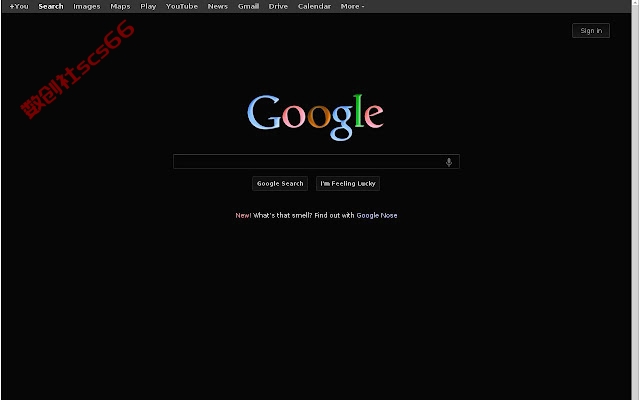Open Calendar from the top bar

tap(314, 7)
